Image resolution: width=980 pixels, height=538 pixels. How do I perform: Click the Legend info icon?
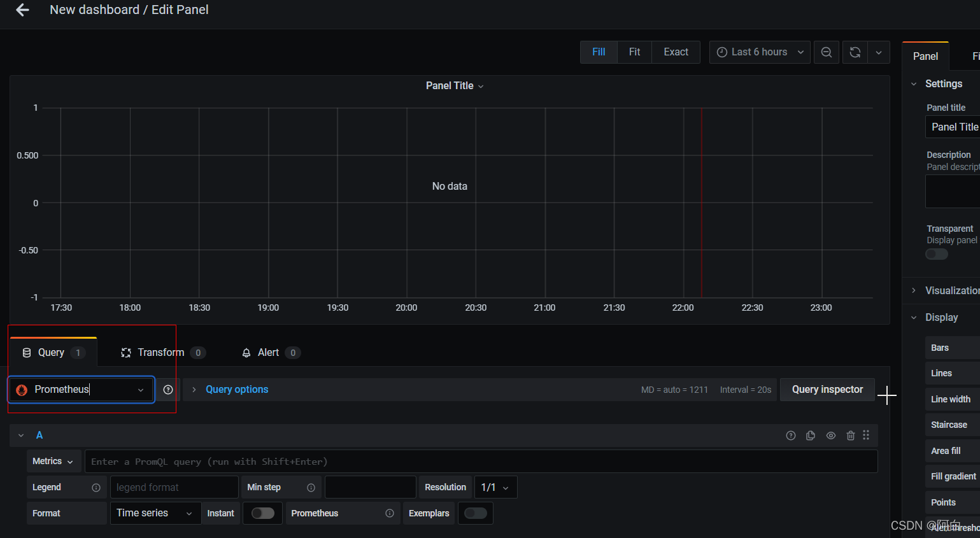pos(96,488)
